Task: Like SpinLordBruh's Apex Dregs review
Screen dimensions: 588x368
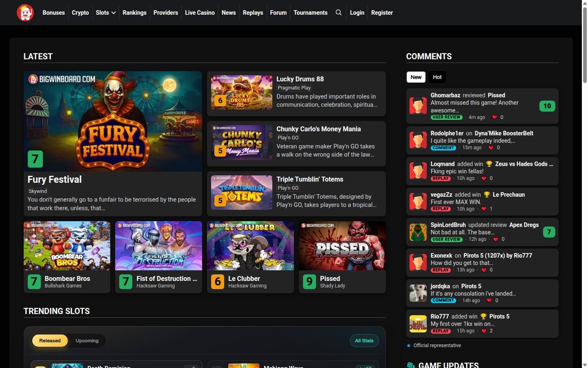Action: pos(496,239)
